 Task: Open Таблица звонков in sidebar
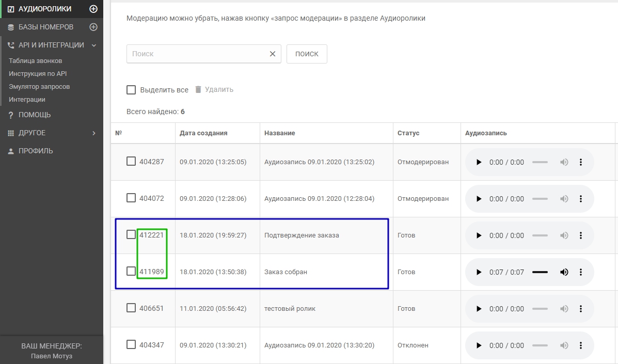tap(35, 61)
